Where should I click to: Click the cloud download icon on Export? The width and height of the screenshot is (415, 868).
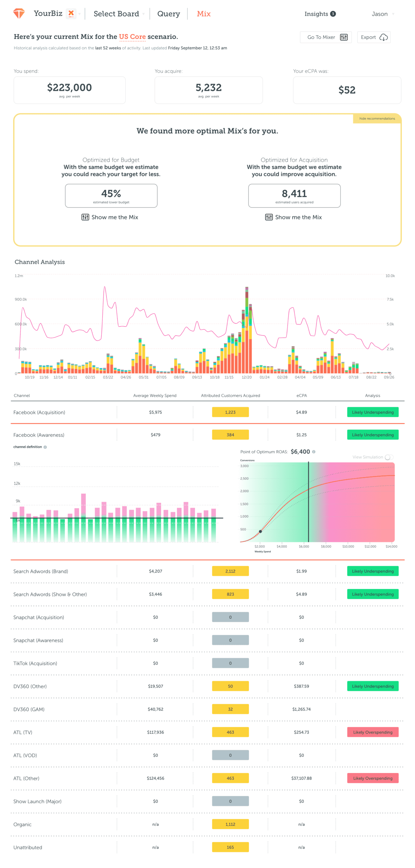click(383, 37)
